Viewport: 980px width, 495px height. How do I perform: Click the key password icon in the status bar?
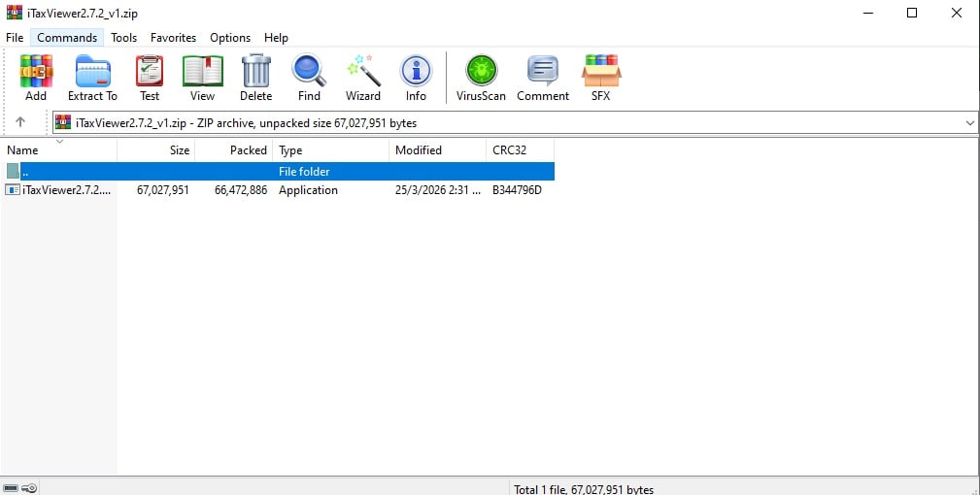29,488
